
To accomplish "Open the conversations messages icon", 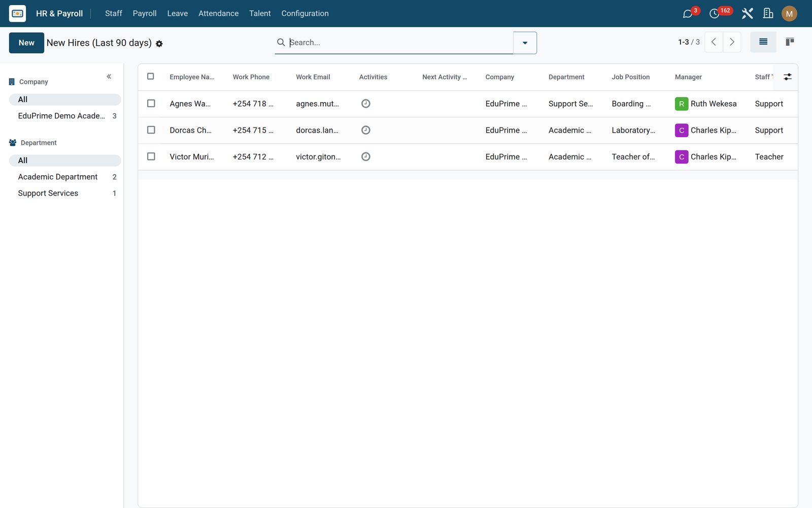I will [x=688, y=14].
